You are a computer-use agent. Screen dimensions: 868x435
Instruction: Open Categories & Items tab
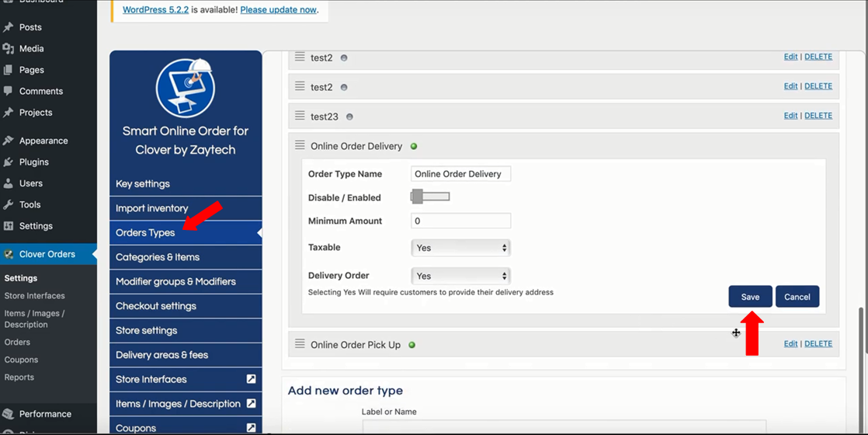[186, 257]
